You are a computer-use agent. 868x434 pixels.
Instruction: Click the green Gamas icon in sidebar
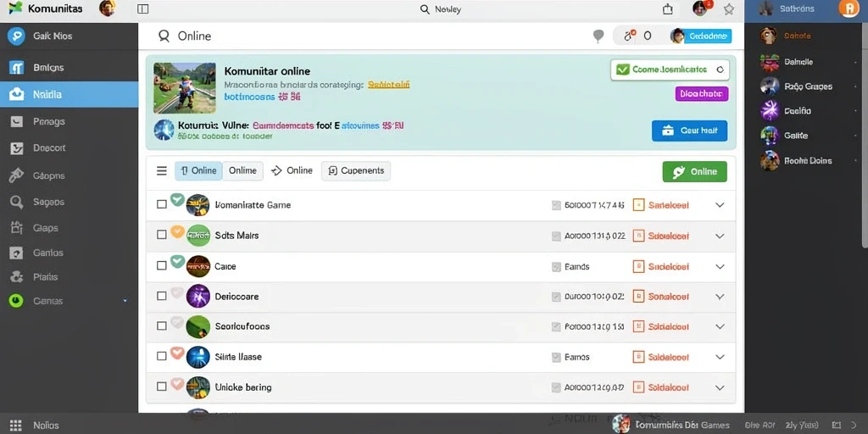tap(16, 301)
